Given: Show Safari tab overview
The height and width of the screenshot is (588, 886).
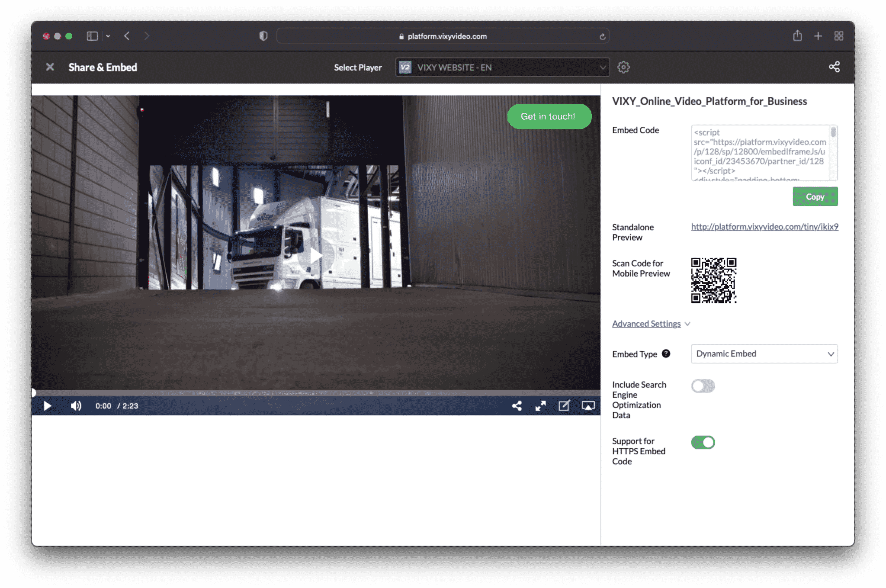Looking at the screenshot, I should 839,36.
